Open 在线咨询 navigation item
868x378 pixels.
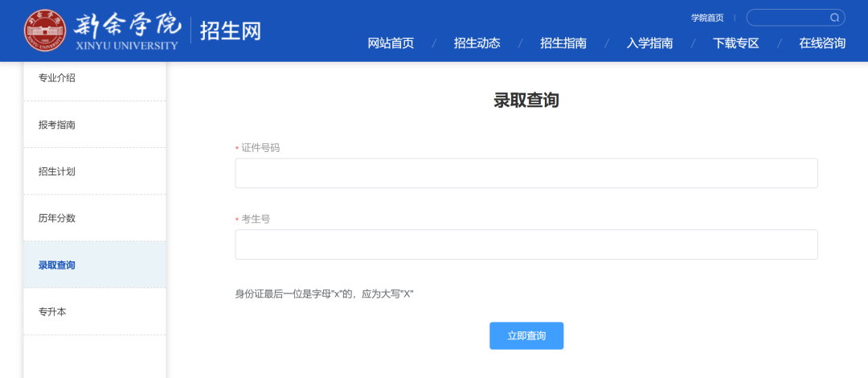823,43
